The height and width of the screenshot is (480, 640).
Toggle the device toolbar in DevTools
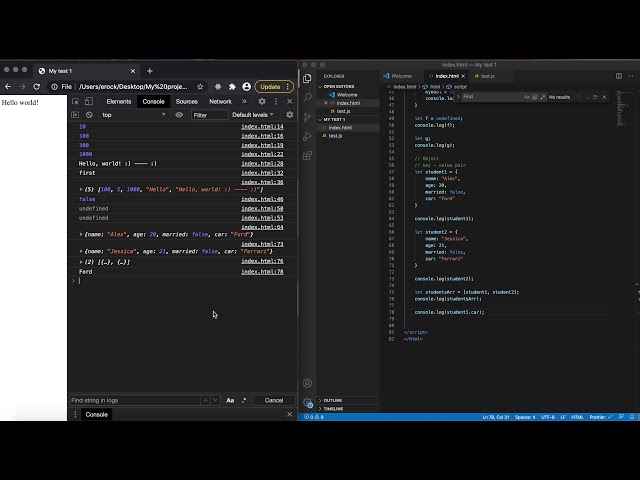click(x=89, y=102)
